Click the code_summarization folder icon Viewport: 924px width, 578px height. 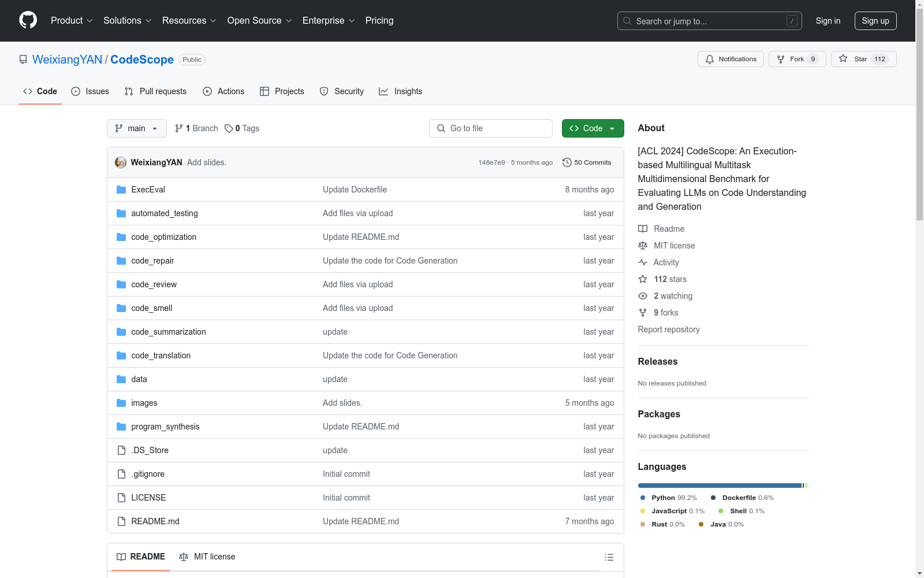[x=121, y=332]
